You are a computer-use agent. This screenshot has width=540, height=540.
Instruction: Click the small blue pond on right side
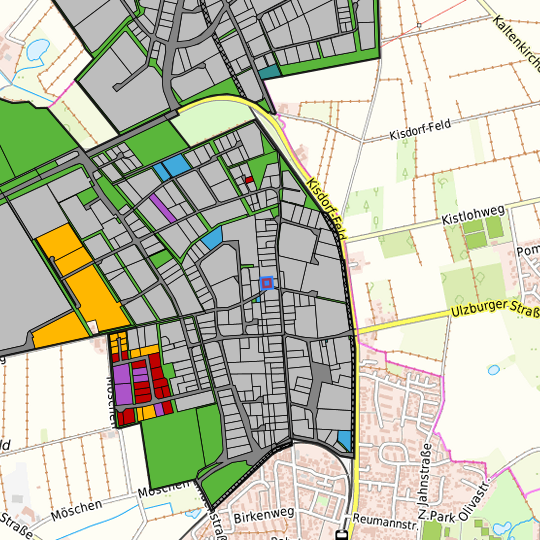pos(494,370)
